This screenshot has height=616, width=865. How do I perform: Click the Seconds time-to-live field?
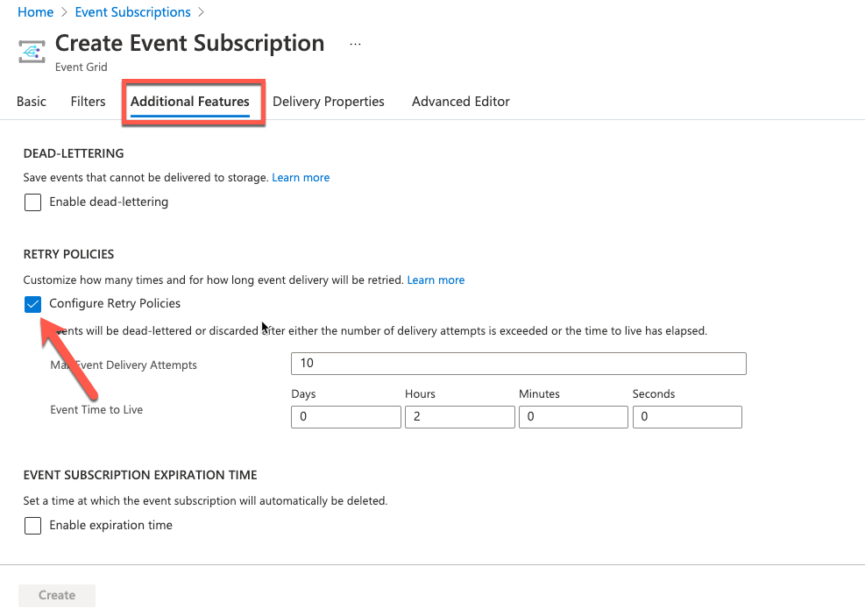point(687,417)
